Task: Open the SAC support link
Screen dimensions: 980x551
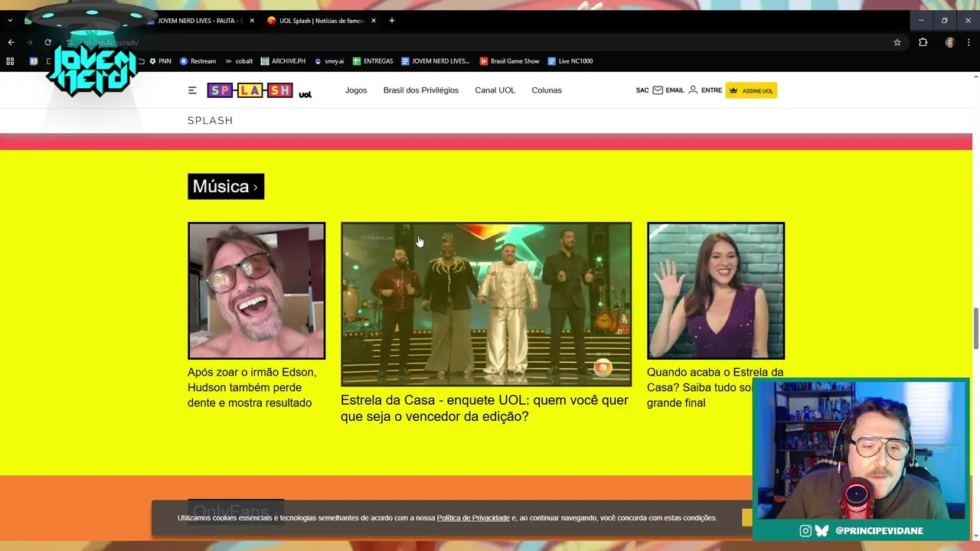Action: [x=642, y=90]
